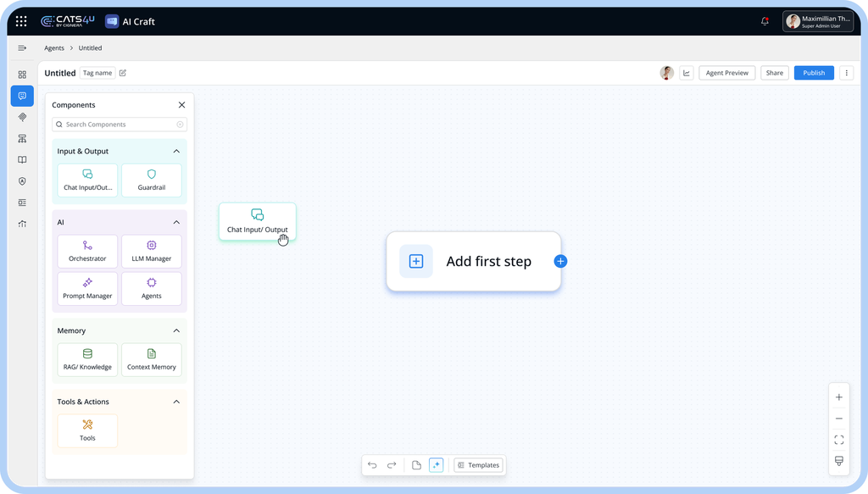The width and height of the screenshot is (868, 494).
Task: Open the more options kebab menu
Action: click(847, 73)
